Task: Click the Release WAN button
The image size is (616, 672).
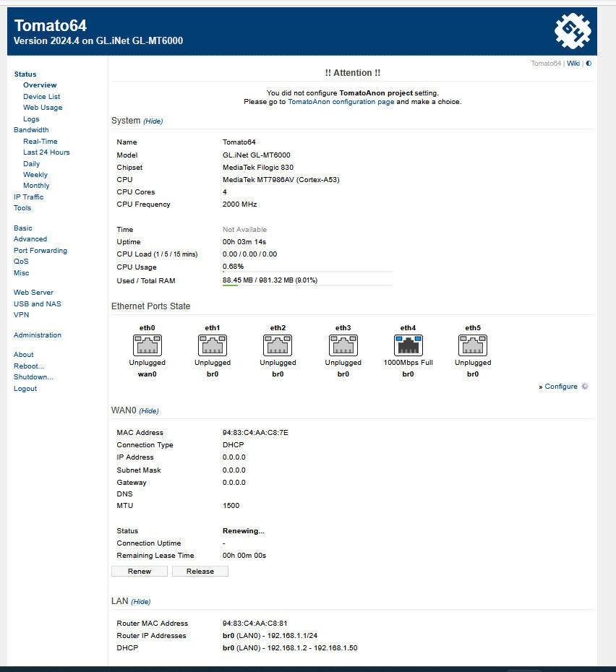Action: coord(200,572)
